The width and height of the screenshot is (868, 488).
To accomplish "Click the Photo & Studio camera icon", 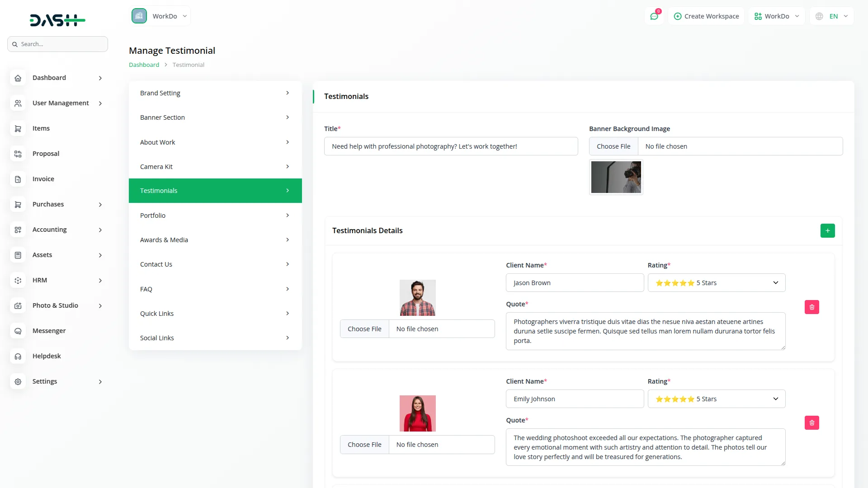I will pos(18,306).
